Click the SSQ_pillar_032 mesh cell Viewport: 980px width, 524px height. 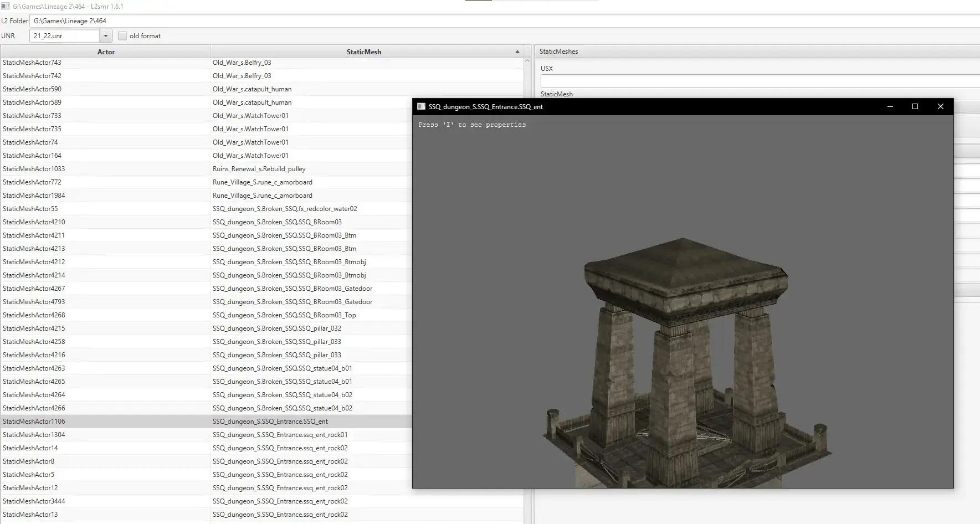pos(277,328)
